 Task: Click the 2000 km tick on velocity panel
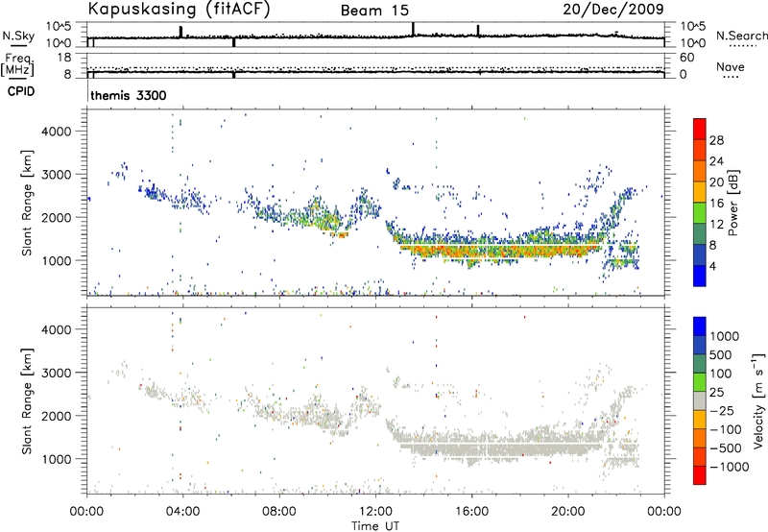(56, 416)
